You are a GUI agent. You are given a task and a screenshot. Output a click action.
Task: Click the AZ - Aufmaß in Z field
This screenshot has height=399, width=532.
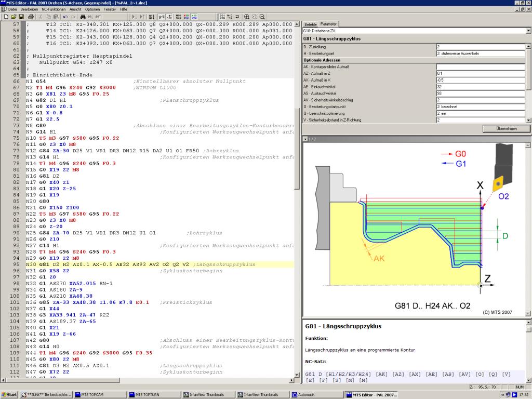(x=481, y=73)
